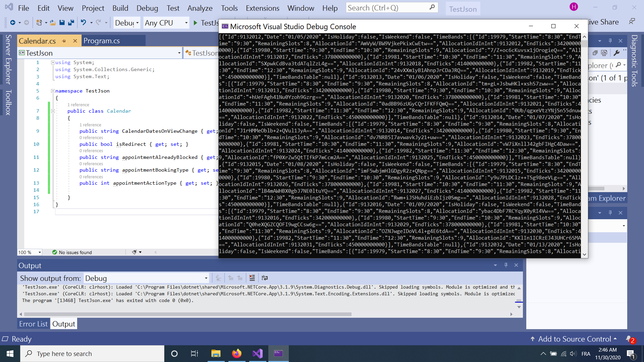The image size is (644, 362).
Task: Click Show All Files icon in Solution Explorer
Action: coord(604,53)
